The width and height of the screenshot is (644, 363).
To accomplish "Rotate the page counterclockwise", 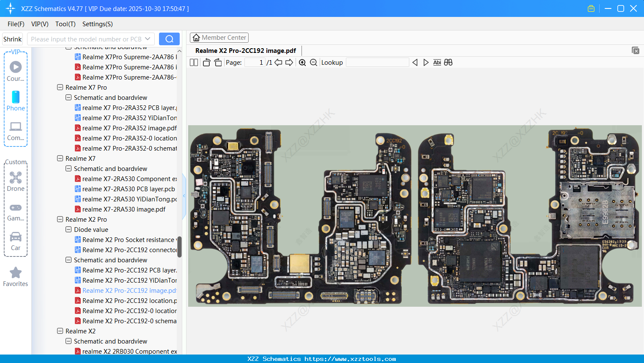I will coord(206,63).
